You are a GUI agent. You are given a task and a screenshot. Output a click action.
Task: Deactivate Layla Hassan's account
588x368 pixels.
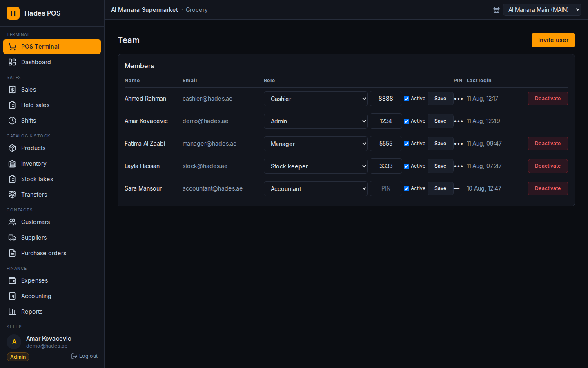point(548,166)
